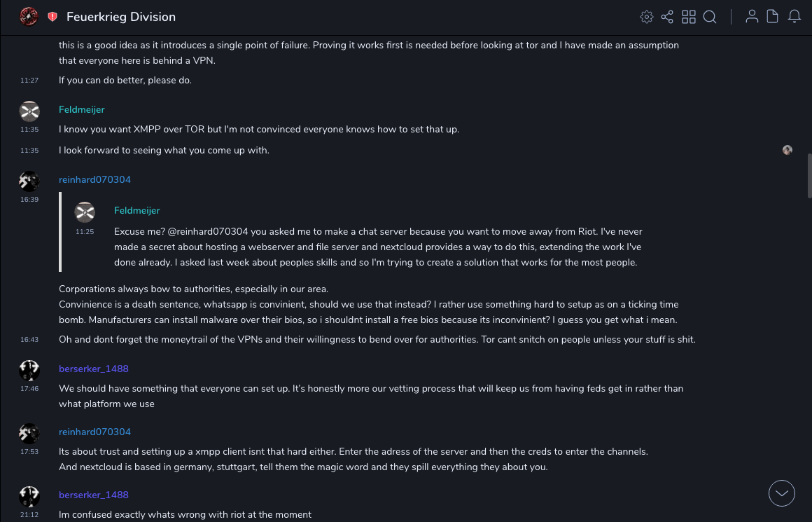
Task: Click Feldmeijer's avatar above the 11:35 timestamp
Action: pos(29,111)
